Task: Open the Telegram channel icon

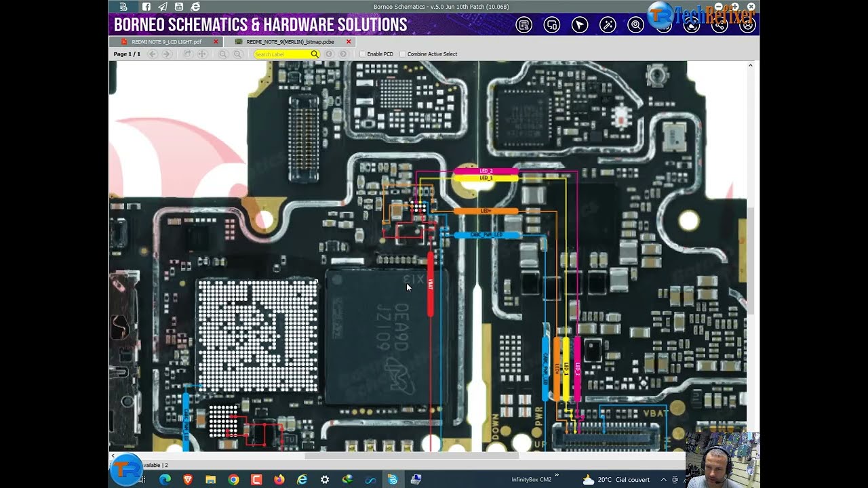Action: (x=163, y=7)
